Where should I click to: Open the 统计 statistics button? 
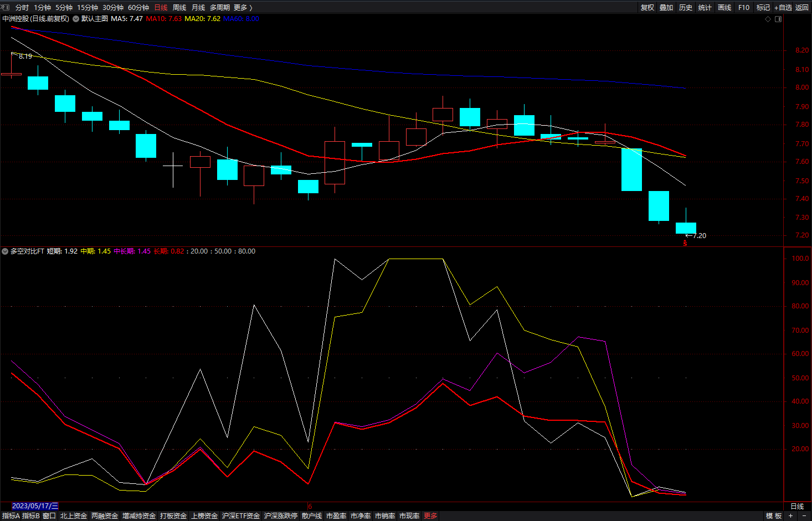click(705, 8)
